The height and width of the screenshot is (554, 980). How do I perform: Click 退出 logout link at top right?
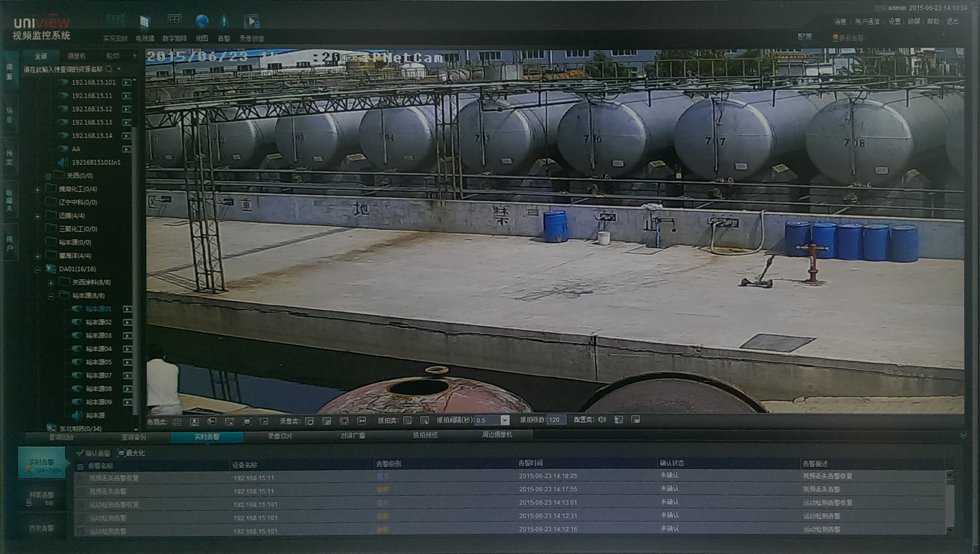(x=952, y=21)
